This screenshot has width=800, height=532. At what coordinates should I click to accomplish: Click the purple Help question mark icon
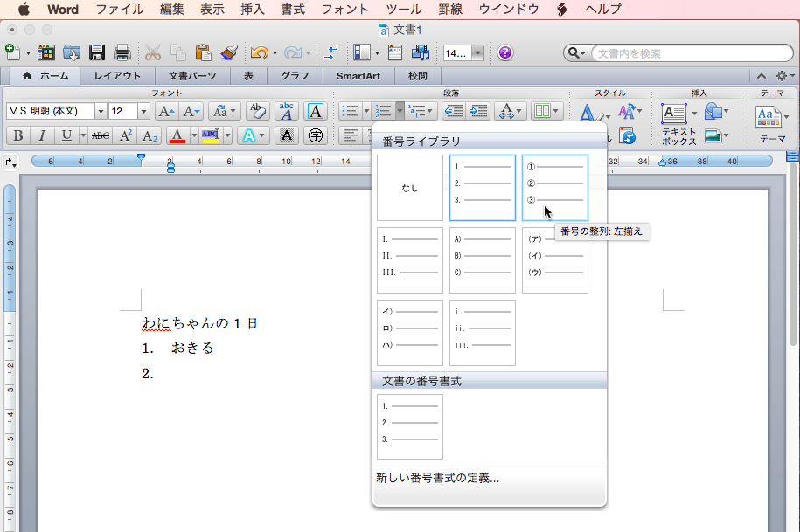(505, 52)
